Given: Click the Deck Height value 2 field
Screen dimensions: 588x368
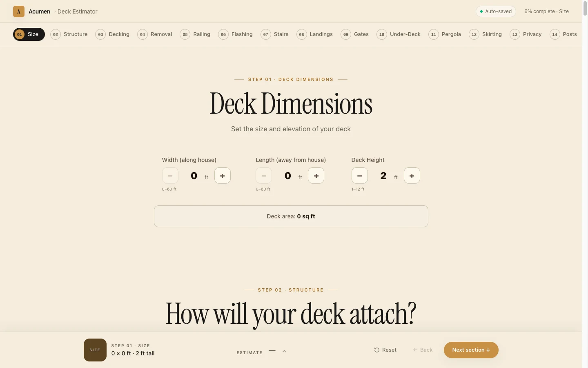Looking at the screenshot, I should [383, 176].
